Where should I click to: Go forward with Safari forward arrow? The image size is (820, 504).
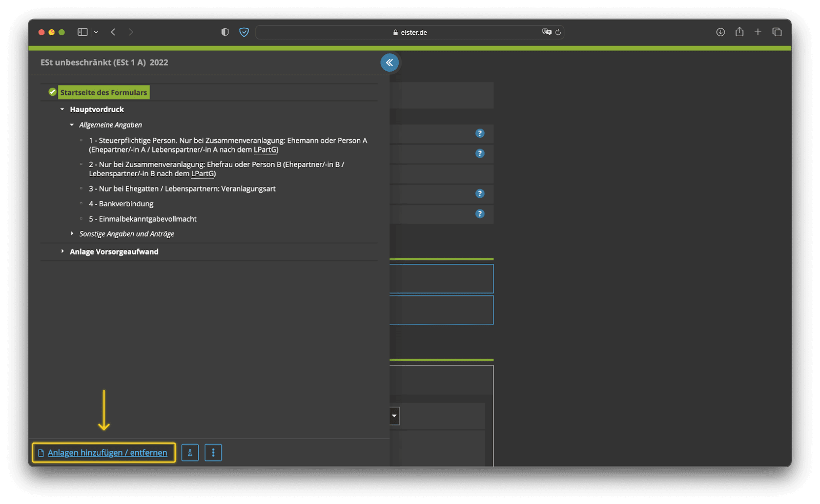coord(131,32)
